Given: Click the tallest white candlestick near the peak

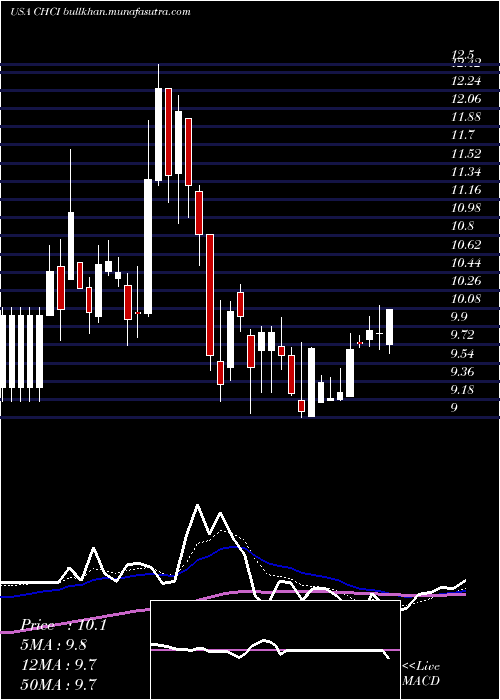Looking at the screenshot, I should point(158,134).
